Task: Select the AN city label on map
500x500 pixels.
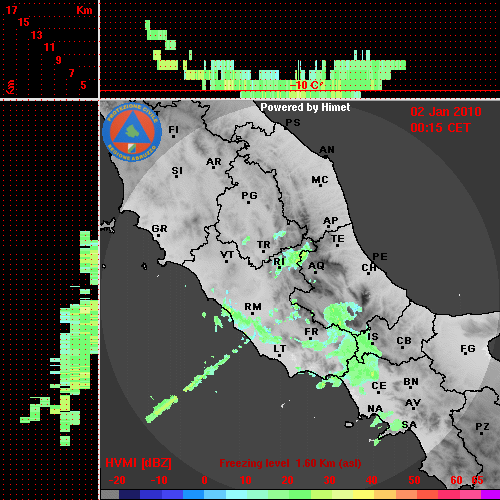Action: coord(327,150)
